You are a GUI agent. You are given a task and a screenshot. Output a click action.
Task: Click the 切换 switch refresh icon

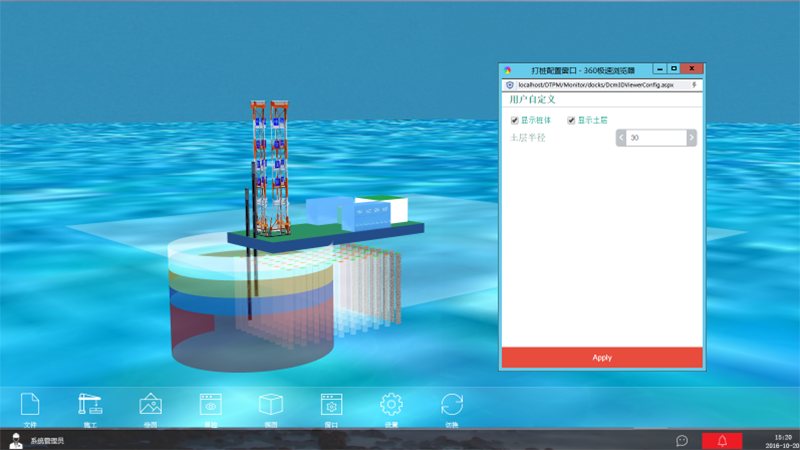452,404
